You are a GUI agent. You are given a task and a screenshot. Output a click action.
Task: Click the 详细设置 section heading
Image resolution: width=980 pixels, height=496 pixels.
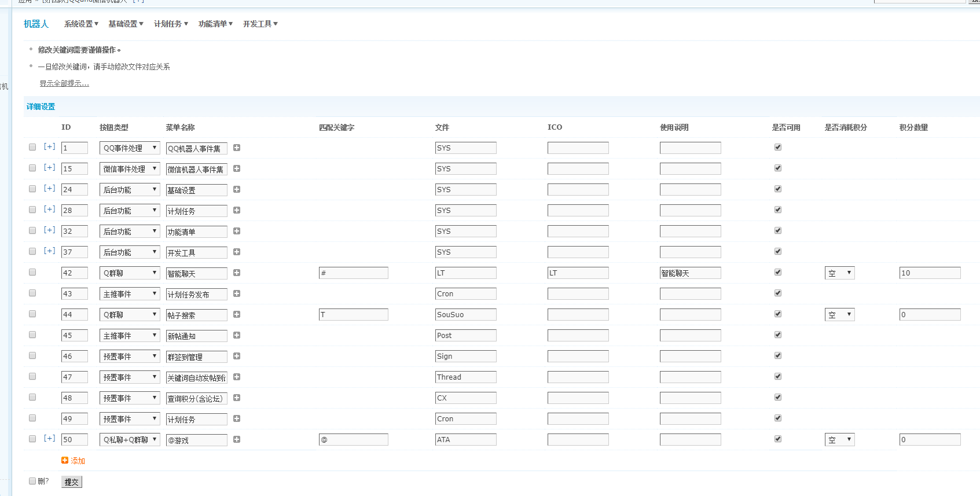(x=41, y=106)
